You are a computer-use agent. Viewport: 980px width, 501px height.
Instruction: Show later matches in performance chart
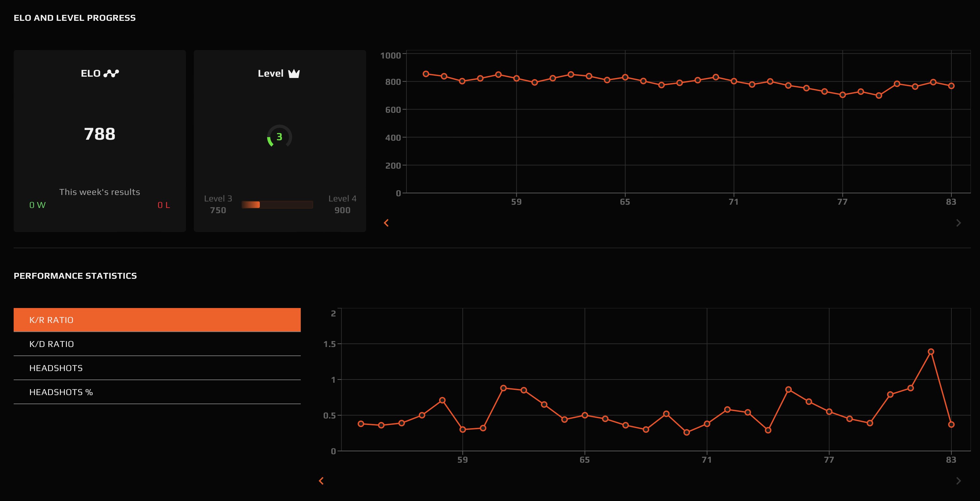(958, 481)
